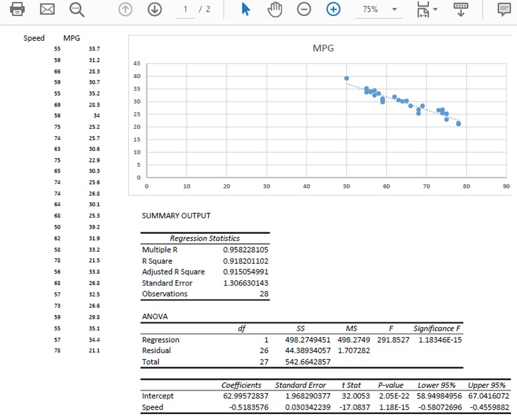Select the Observations value 28

tap(264, 294)
